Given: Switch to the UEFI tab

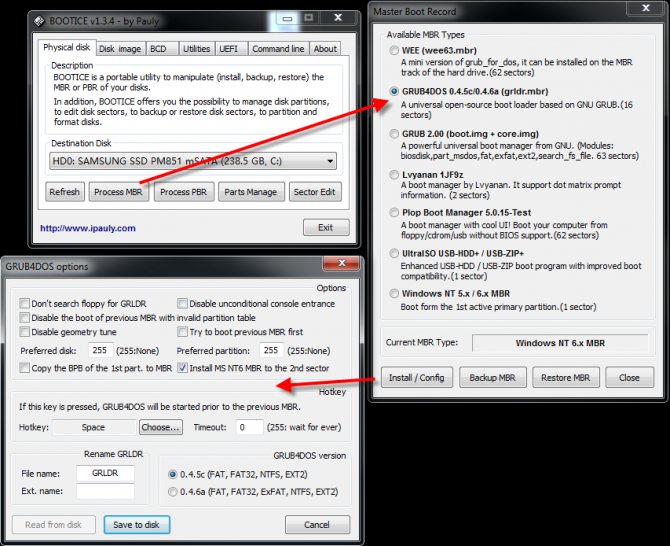Looking at the screenshot, I should (x=229, y=49).
